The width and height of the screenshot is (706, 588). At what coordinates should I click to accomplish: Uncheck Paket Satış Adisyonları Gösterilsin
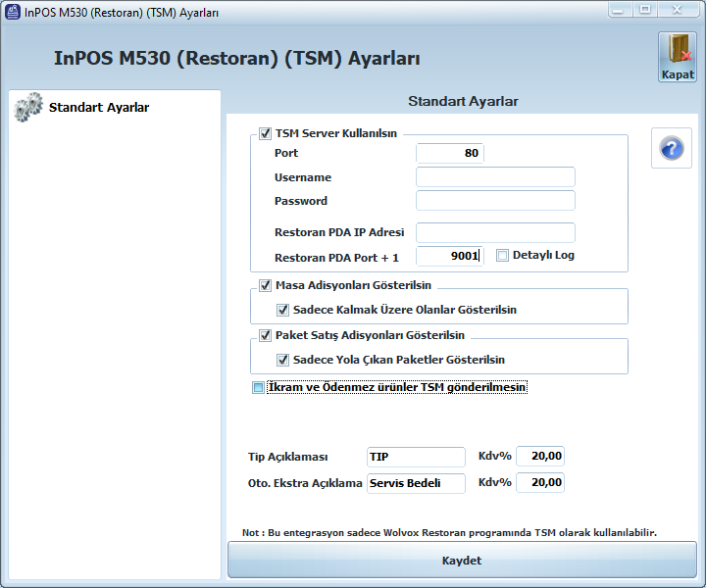coord(265,335)
